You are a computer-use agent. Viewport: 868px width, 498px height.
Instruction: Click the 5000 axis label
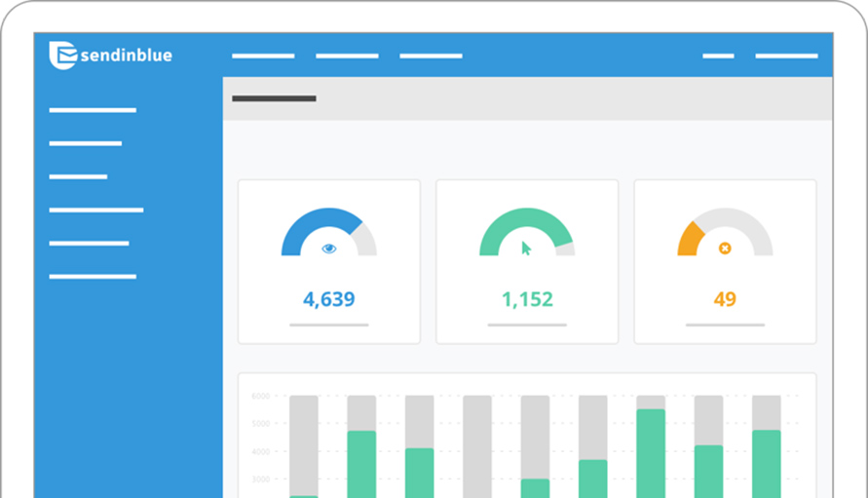(260, 424)
